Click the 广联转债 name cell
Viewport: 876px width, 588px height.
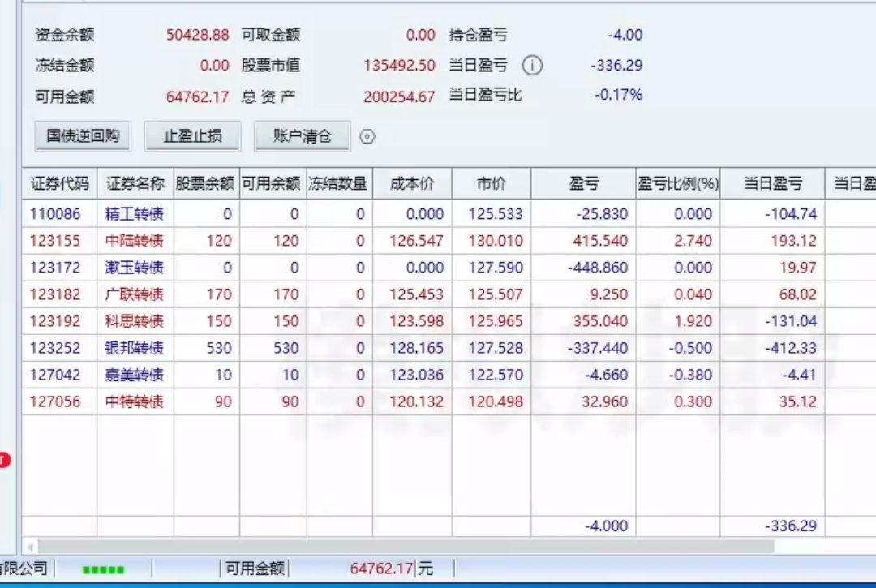pyautogui.click(x=134, y=294)
